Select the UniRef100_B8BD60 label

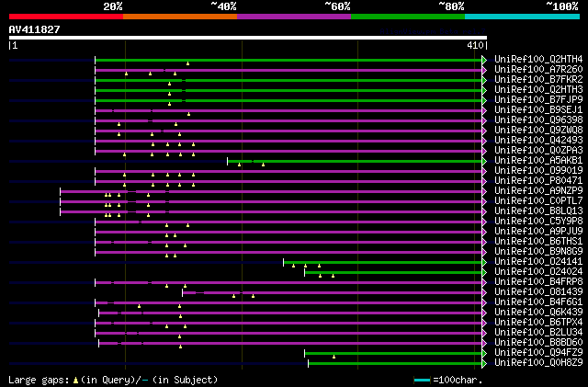pos(538,343)
